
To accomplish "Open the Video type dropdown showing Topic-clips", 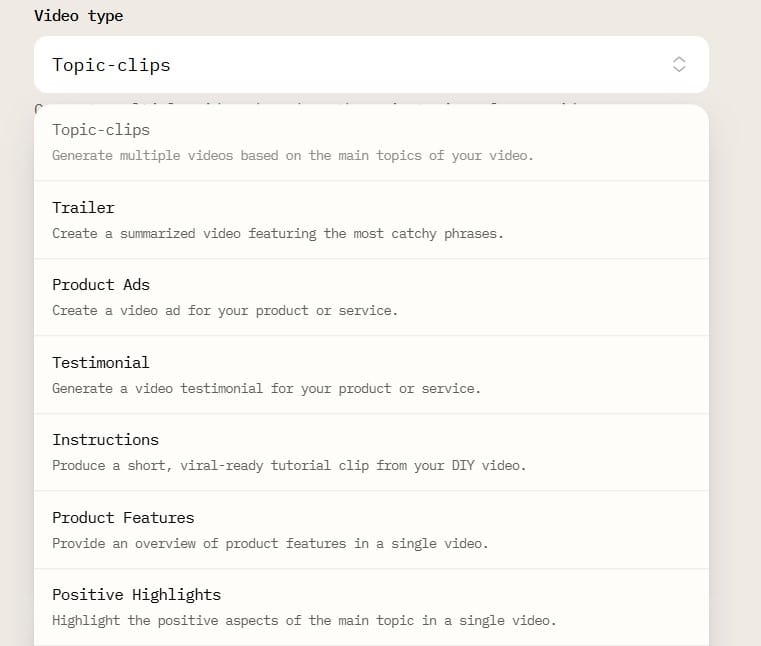I will (x=371, y=65).
